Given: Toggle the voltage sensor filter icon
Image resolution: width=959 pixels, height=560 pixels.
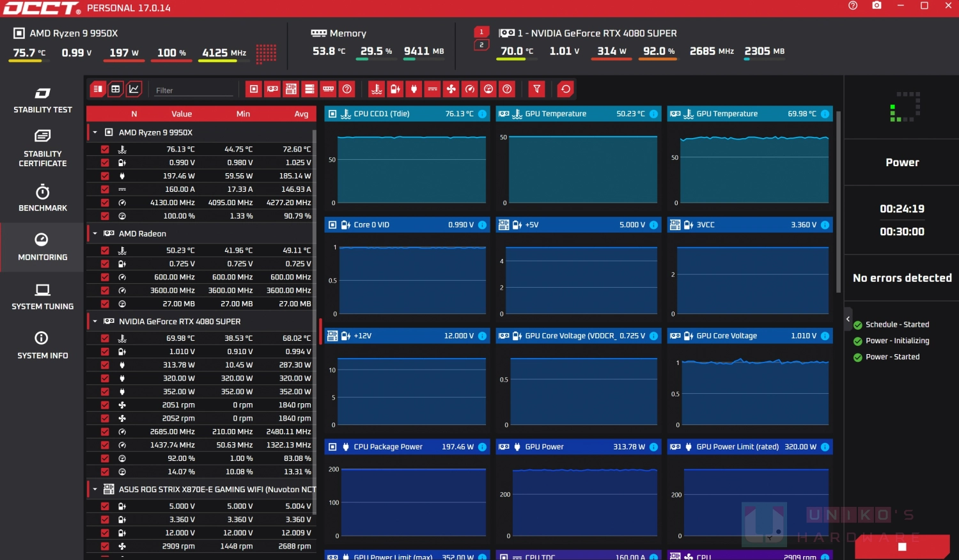Looking at the screenshot, I should [395, 89].
